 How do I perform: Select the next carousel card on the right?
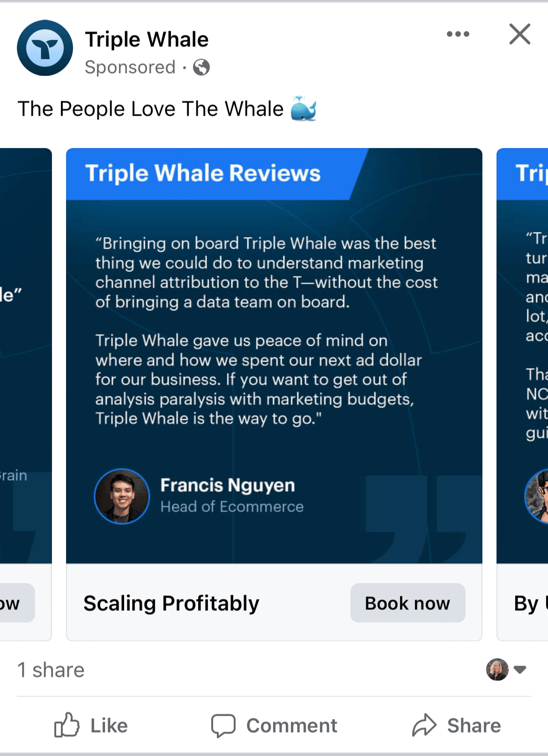click(522, 351)
